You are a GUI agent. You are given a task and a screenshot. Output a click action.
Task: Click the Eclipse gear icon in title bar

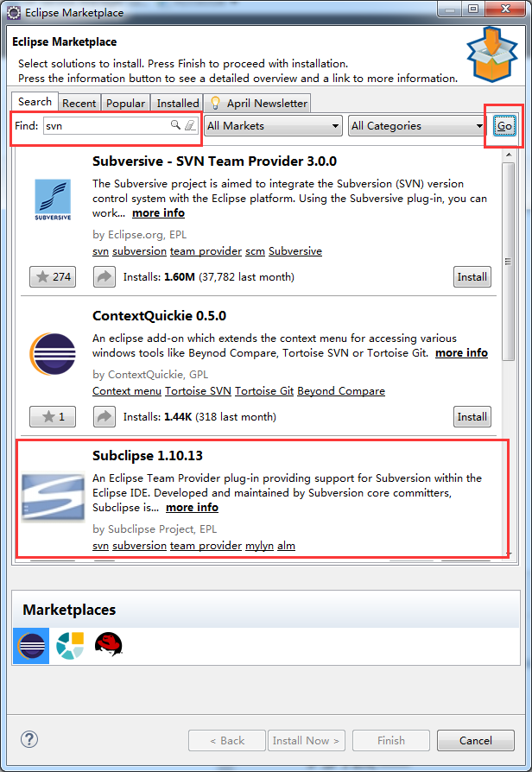(x=14, y=12)
